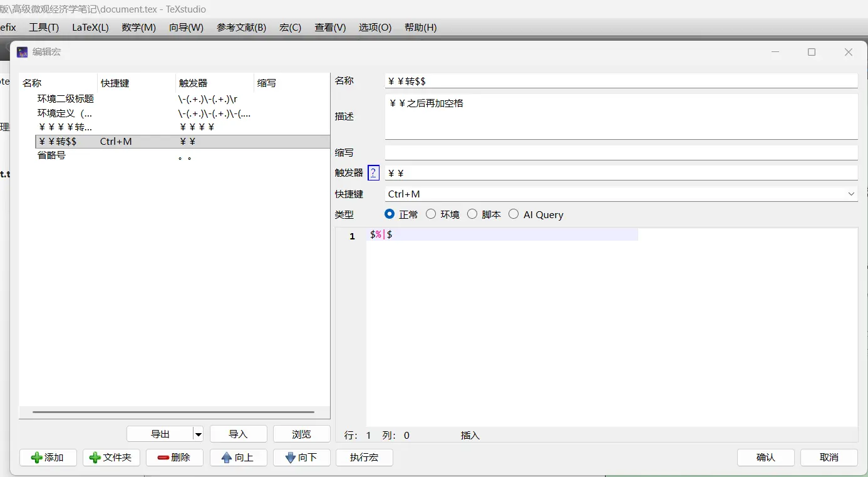Click the 执行宏 button
This screenshot has width=868, height=477.
click(x=364, y=458)
